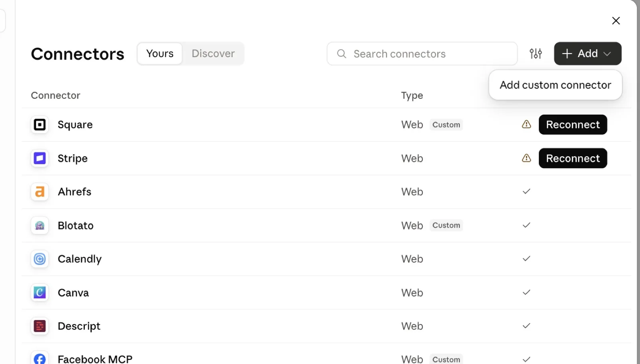Switch to the Discover tab

(213, 54)
